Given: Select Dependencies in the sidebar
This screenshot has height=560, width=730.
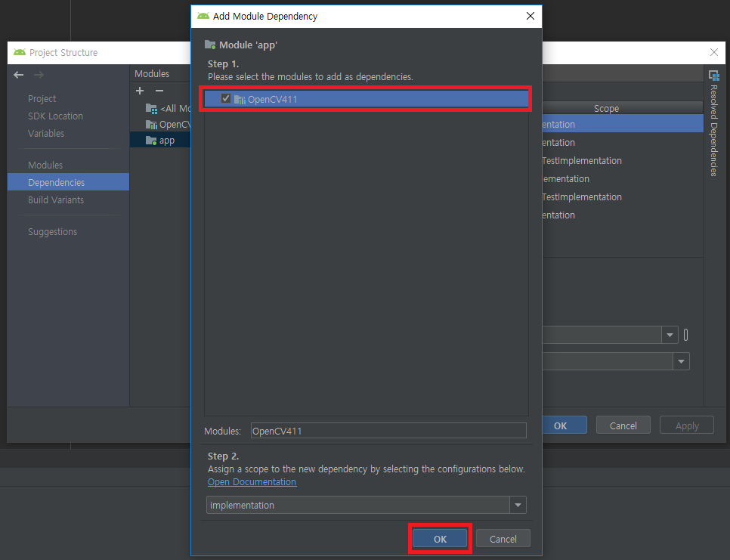Looking at the screenshot, I should coord(69,182).
